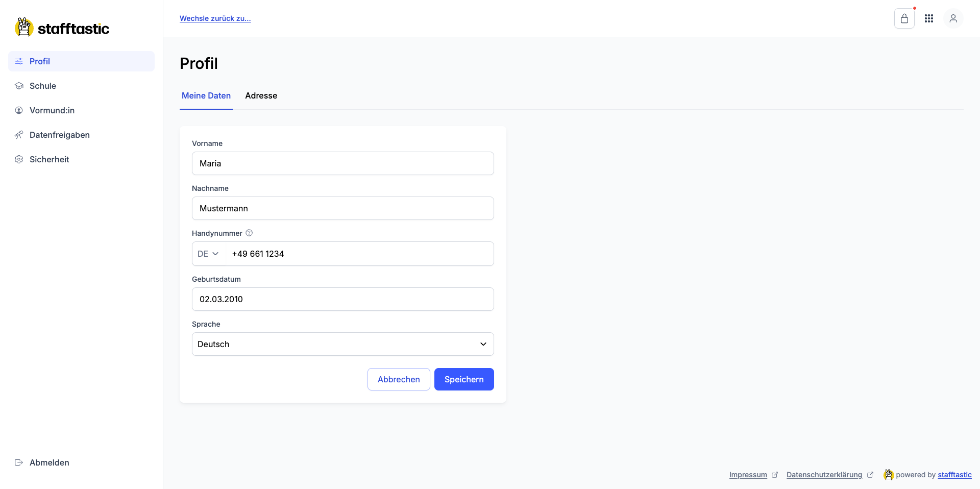The height and width of the screenshot is (489, 980).
Task: Switch to the Adresse tab
Action: tap(261, 95)
